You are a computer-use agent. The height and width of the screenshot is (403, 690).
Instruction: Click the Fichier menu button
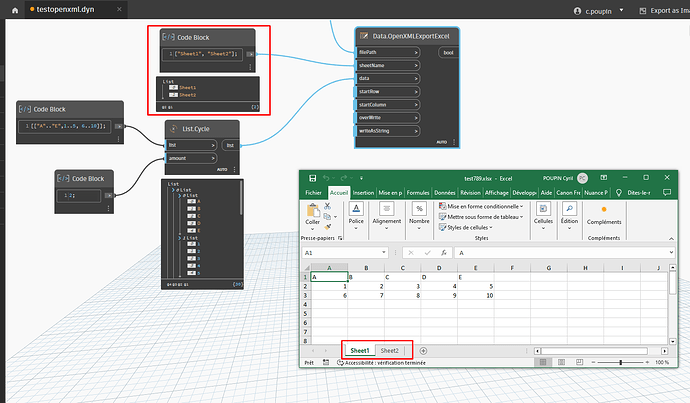click(313, 191)
